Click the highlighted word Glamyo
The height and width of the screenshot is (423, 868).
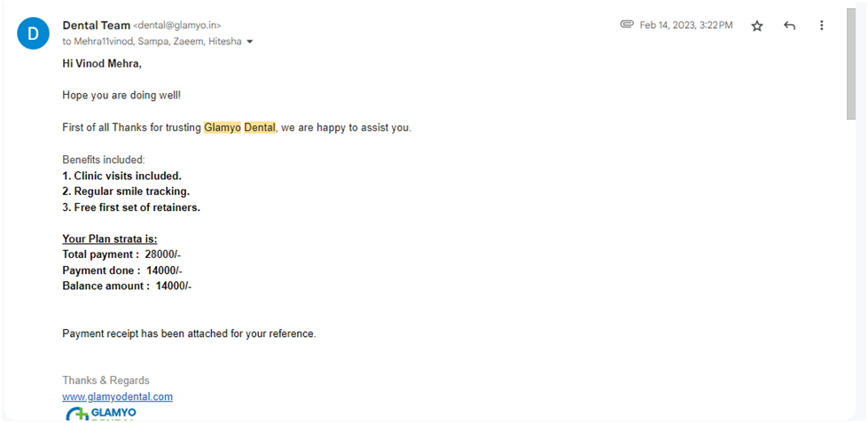tap(223, 128)
